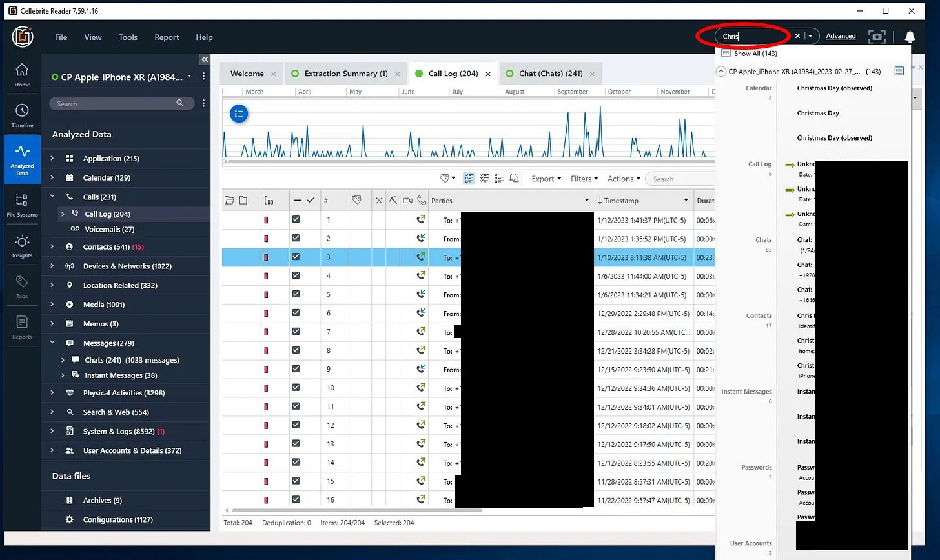Click the notifications bell icon
This screenshot has height=560, width=940.
(910, 37)
